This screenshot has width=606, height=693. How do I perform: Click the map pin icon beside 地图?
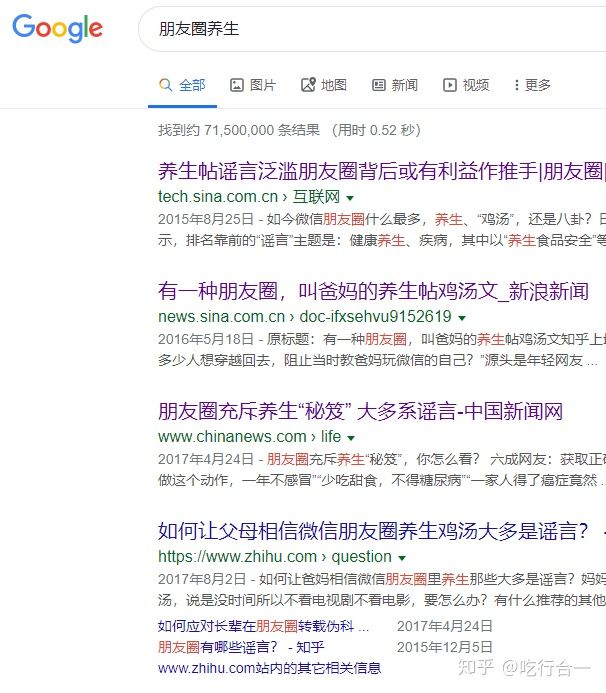tap(308, 85)
